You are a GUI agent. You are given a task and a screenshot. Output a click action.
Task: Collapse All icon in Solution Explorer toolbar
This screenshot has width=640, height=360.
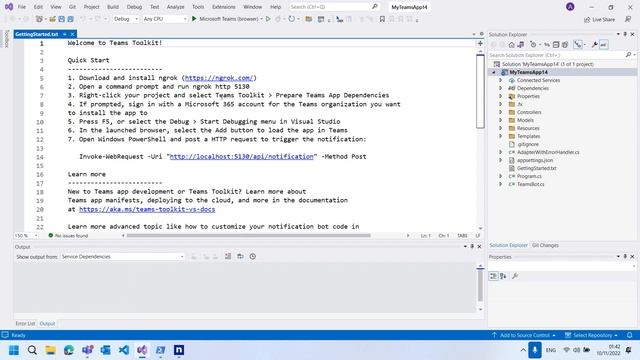556,44
